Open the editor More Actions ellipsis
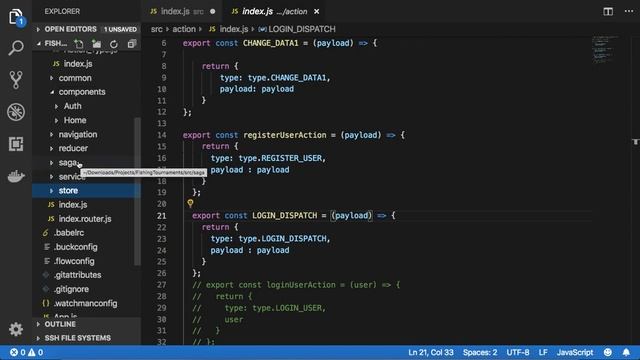640x360 pixels. click(629, 11)
